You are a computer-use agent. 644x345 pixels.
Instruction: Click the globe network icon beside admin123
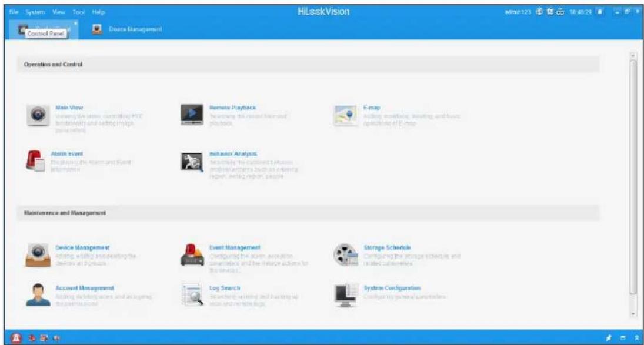click(540, 12)
